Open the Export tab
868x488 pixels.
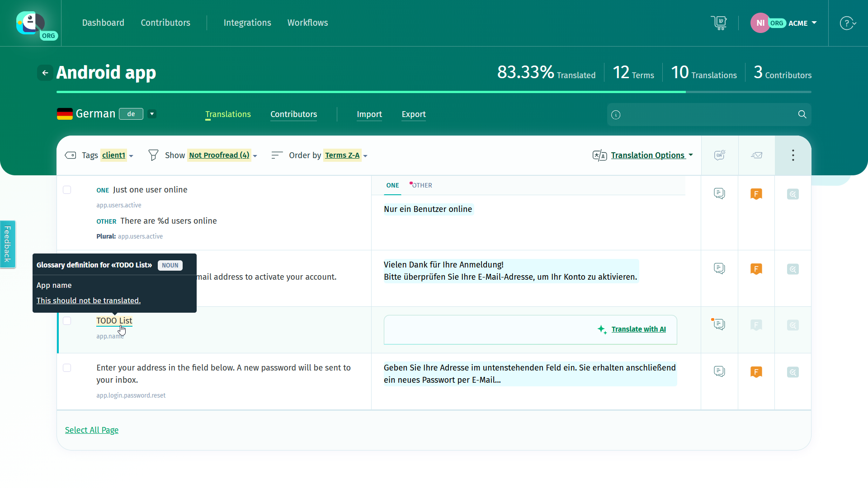[414, 114]
